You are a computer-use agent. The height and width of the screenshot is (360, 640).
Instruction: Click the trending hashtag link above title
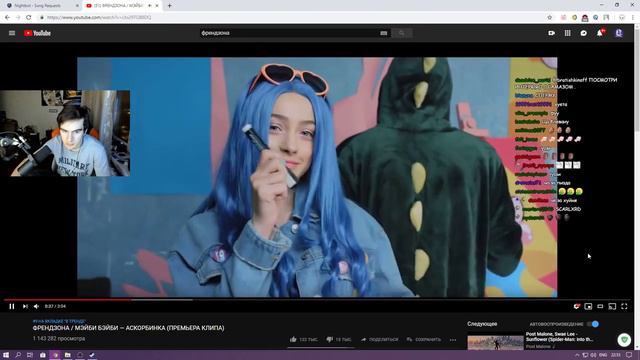59,321
